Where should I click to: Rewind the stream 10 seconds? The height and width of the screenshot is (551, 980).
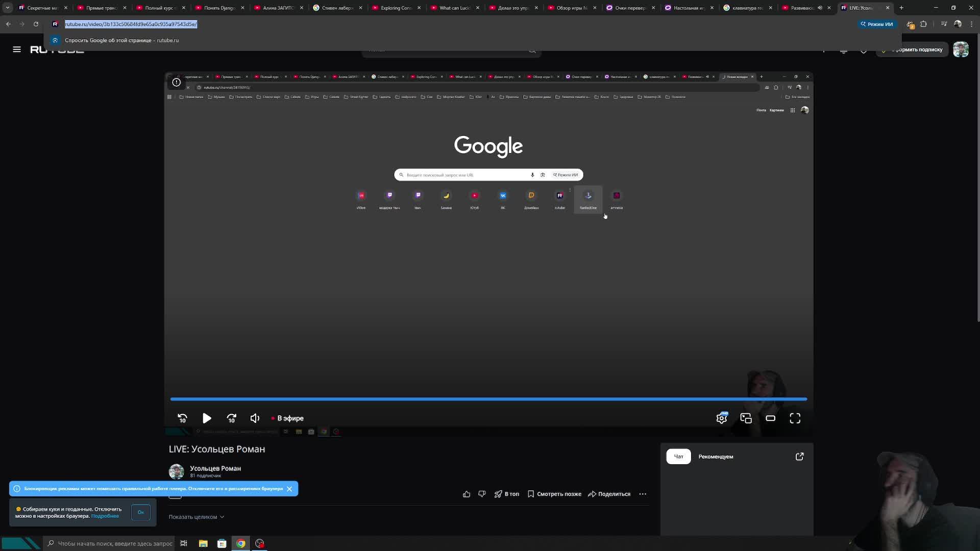(x=182, y=418)
